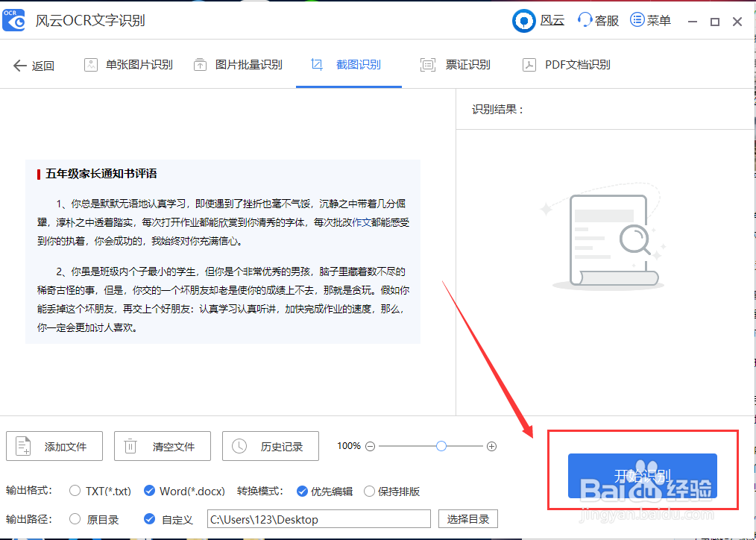Image resolution: width=756 pixels, height=540 pixels.
Task: Select the Word(*.docx) output format
Action: coord(149,492)
